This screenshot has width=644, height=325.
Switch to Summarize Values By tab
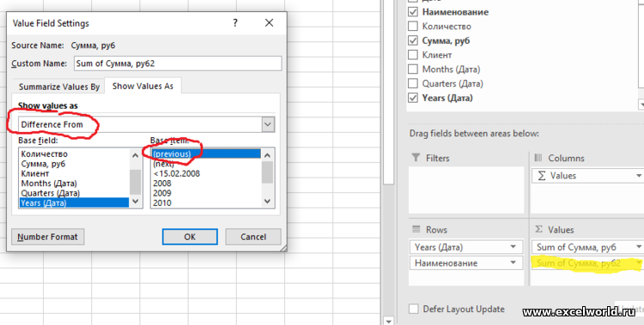click(x=59, y=87)
